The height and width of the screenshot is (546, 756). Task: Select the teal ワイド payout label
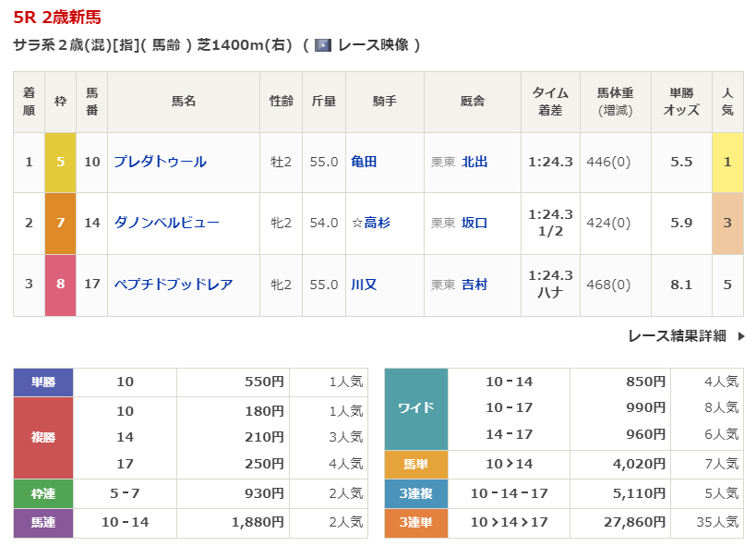[x=415, y=407]
